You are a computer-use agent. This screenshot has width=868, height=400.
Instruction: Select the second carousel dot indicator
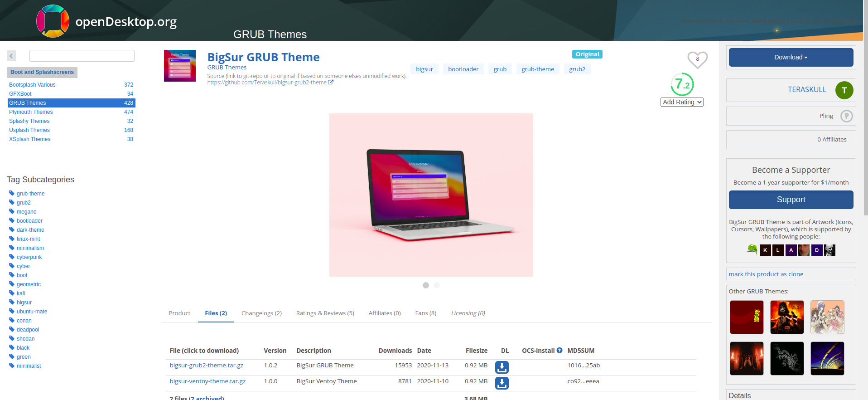pos(437,285)
